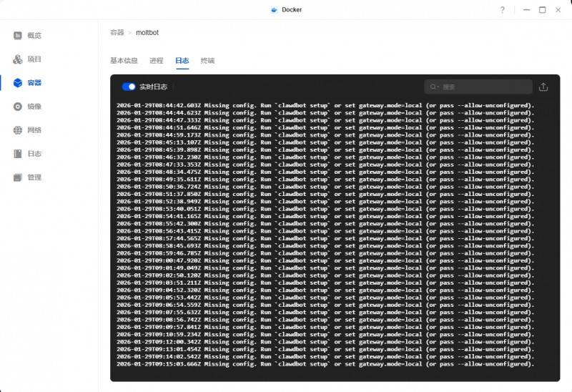The height and width of the screenshot is (392, 572).
Task: Click log line timestamped 09:09:57.841Z
Action: (x=325, y=327)
